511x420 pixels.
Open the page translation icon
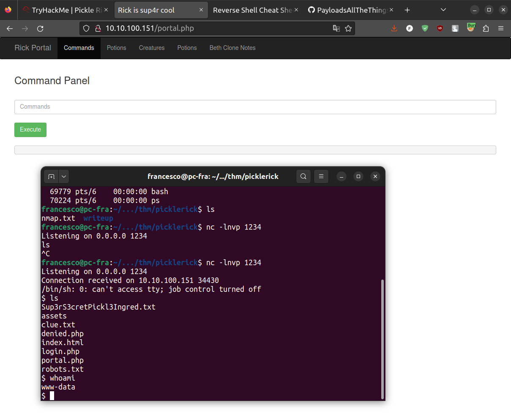(x=336, y=28)
